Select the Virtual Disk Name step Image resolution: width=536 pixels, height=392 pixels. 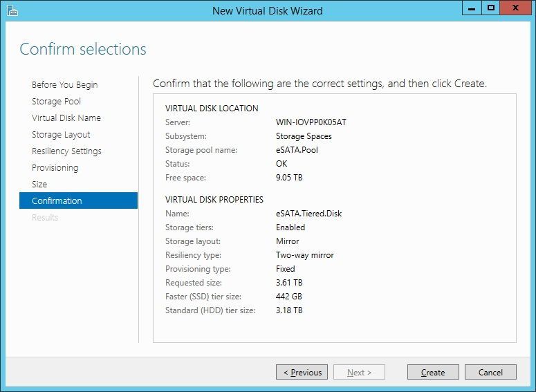(x=66, y=118)
